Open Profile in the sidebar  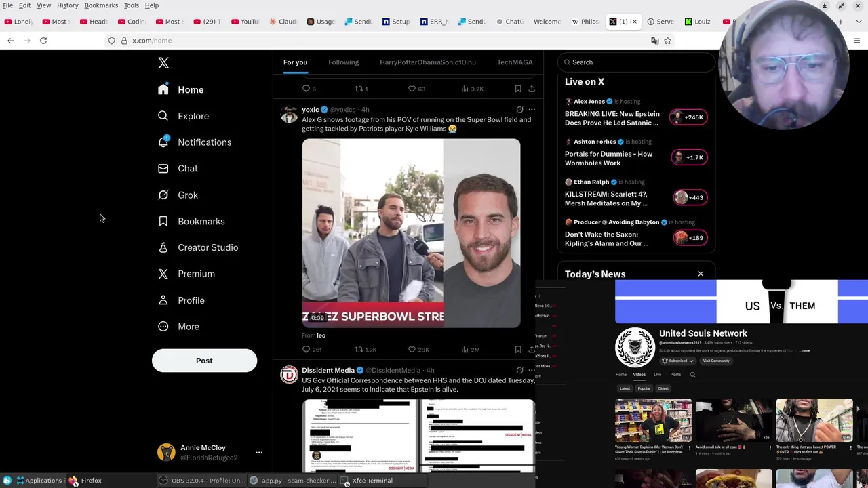(182, 300)
